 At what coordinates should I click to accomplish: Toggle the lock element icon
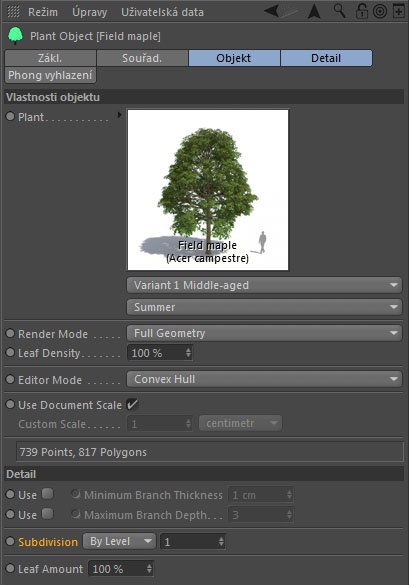coord(361,11)
